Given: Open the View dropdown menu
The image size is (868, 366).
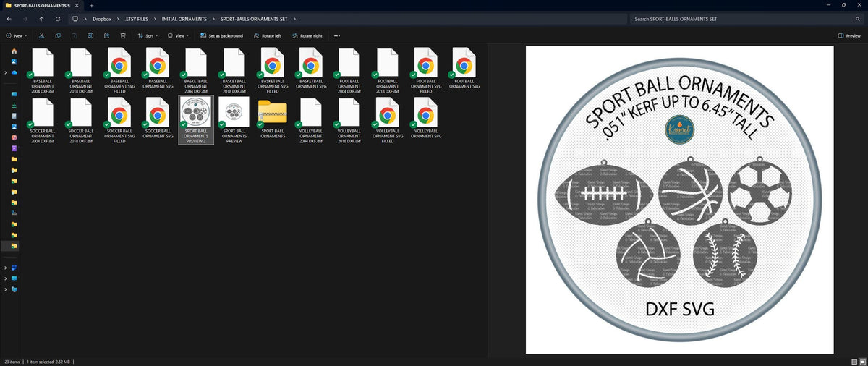Looking at the screenshot, I should pos(178,35).
